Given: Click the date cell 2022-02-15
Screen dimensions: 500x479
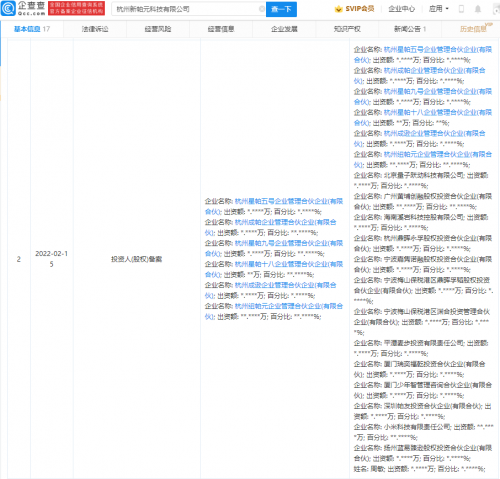Looking at the screenshot, I should point(51,259).
